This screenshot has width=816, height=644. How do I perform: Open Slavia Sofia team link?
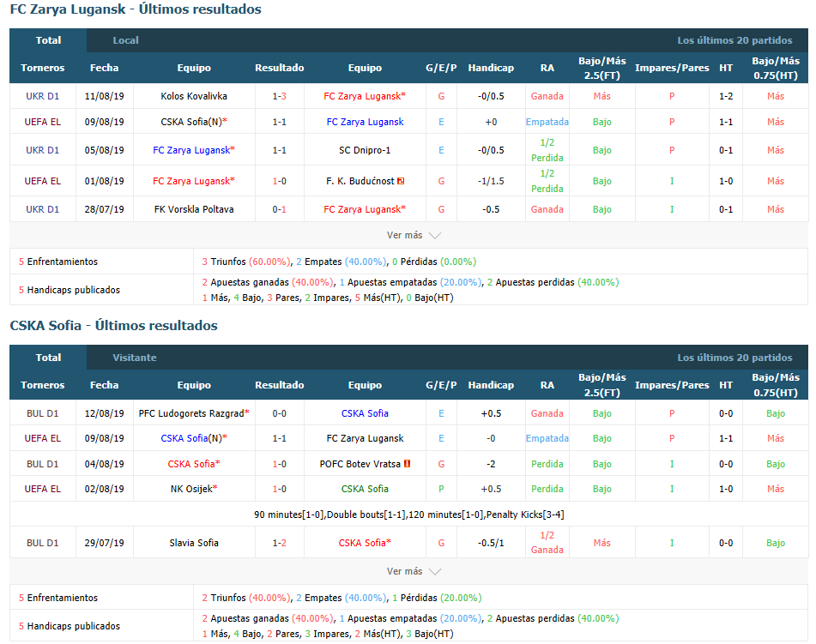pos(194,543)
